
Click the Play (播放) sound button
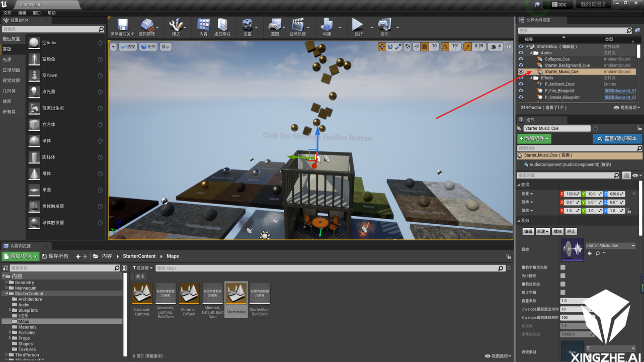click(557, 231)
